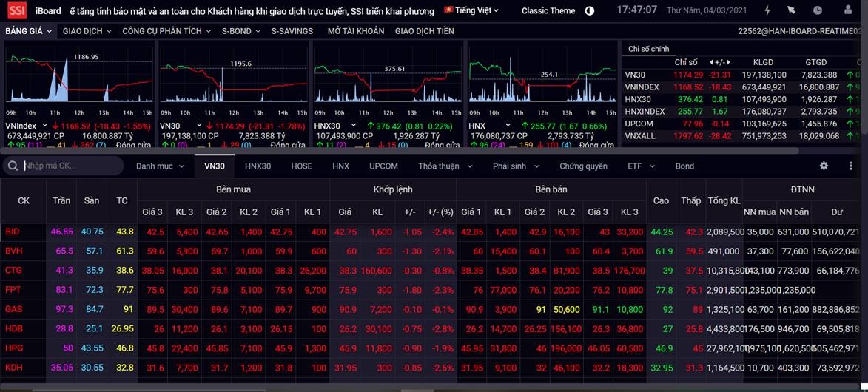Screen dimensions: 868x392
Task: Toggle the price change +/- column arrows
Action: point(716,62)
